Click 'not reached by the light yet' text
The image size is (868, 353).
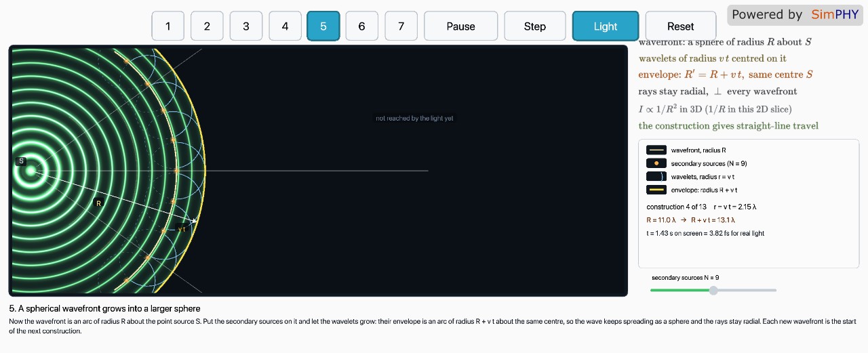pyautogui.click(x=414, y=119)
